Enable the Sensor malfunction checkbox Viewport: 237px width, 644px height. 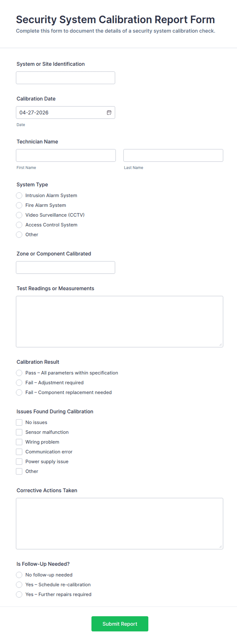[19, 432]
